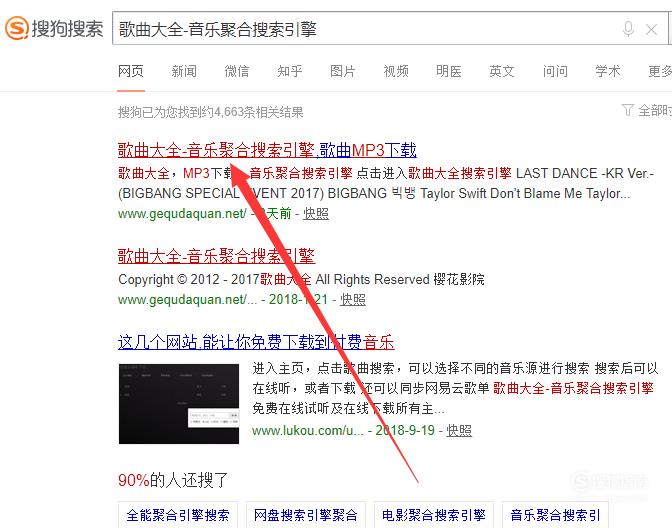Open 快照 link of the first result

(316, 213)
